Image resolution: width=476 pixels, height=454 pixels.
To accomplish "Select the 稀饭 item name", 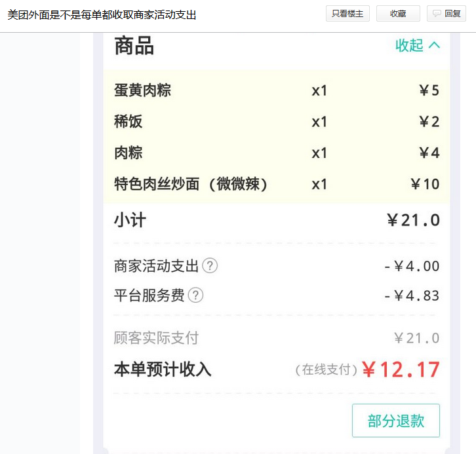I will pos(129,122).
